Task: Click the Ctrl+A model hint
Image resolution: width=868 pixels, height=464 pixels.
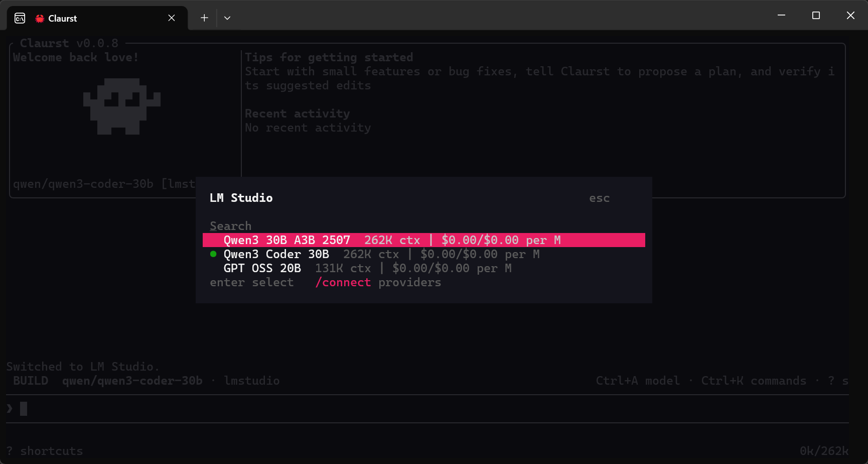Action: [x=638, y=381]
